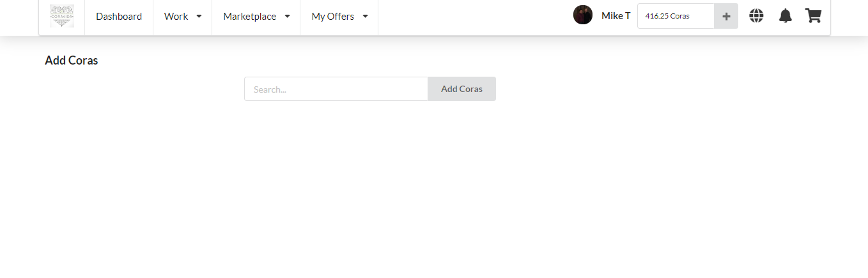Click the Coravida logo icon

62,16
